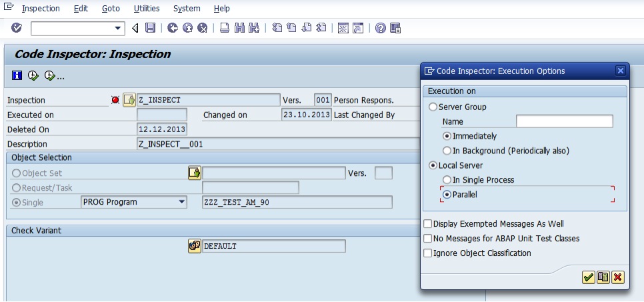Click the Print icon in toolbar

225,28
